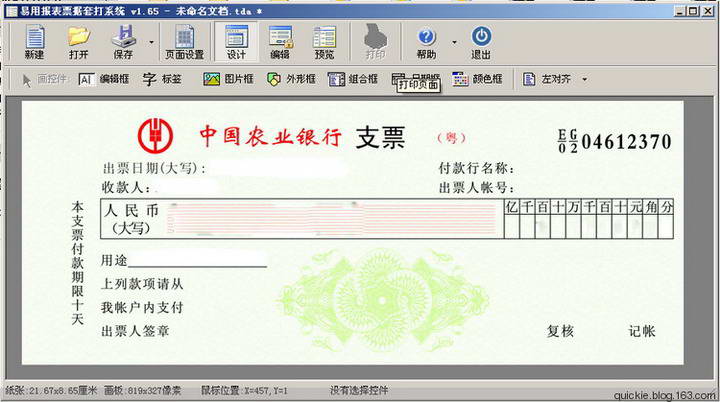This screenshot has width=720, height=402.
Task: Click the 付款行名称 label
Action: (x=476, y=168)
